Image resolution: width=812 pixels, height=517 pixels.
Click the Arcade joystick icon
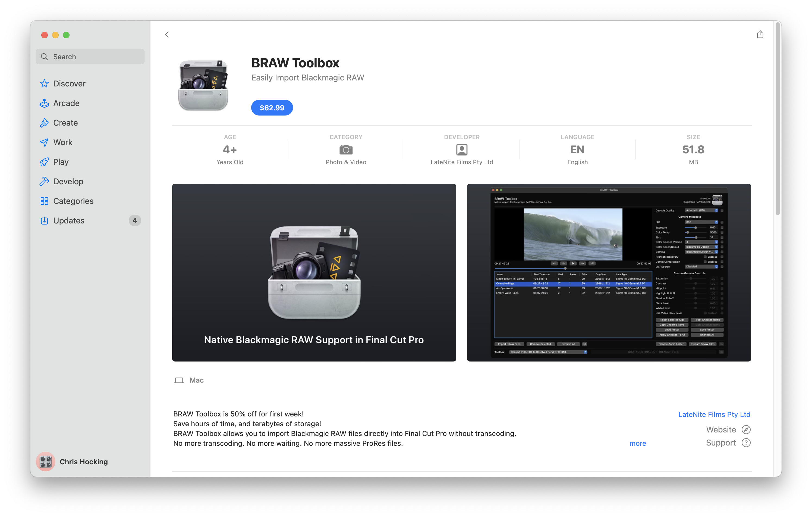44,103
